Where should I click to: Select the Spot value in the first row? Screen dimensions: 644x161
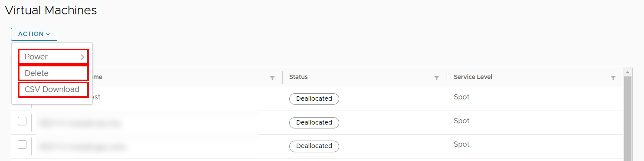461,97
